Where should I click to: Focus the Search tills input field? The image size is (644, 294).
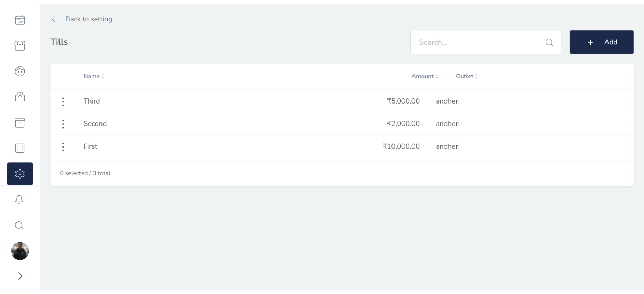[478, 42]
